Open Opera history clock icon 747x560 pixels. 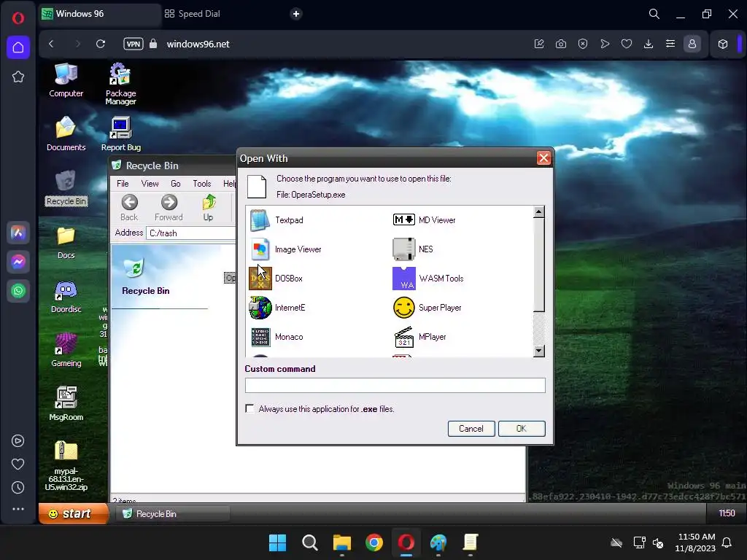click(x=18, y=487)
